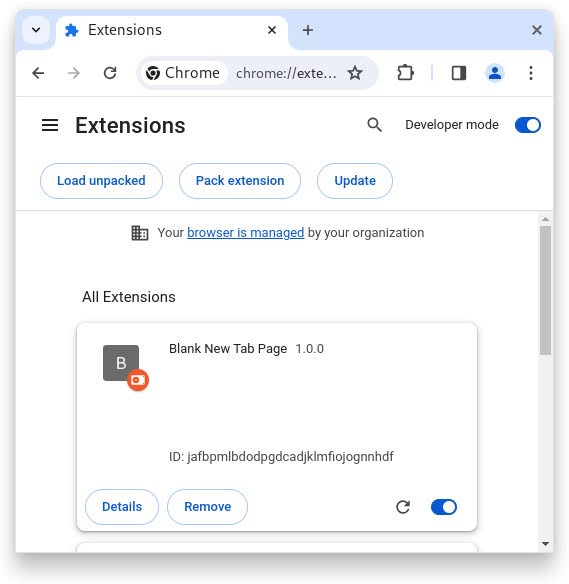
Task: Focus the chrome://extensions address bar
Action: pyautogui.click(x=286, y=73)
